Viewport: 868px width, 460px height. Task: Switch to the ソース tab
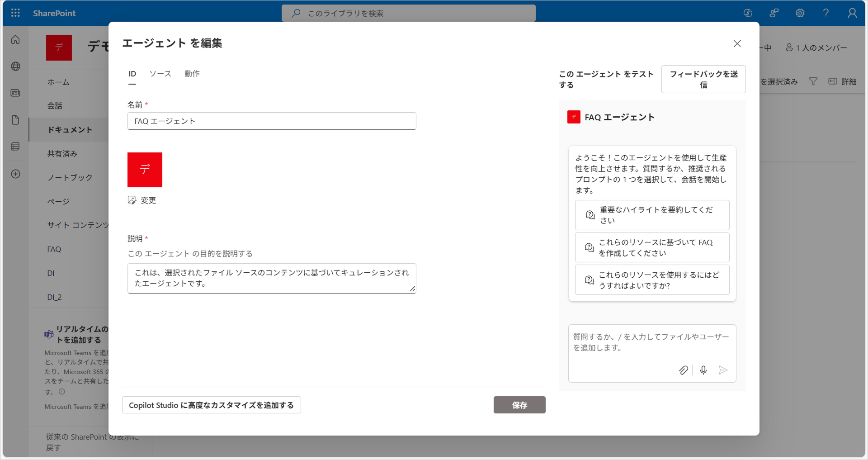[160, 74]
